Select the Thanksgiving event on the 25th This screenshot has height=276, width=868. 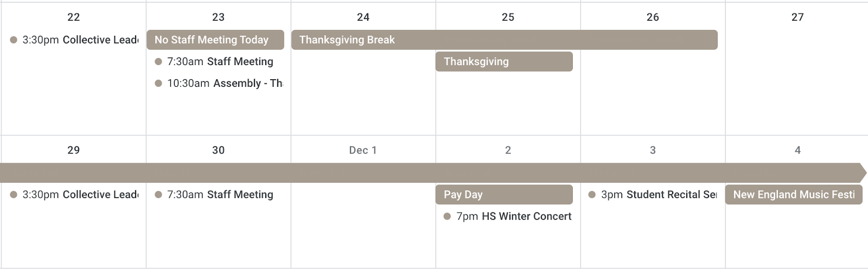point(504,61)
